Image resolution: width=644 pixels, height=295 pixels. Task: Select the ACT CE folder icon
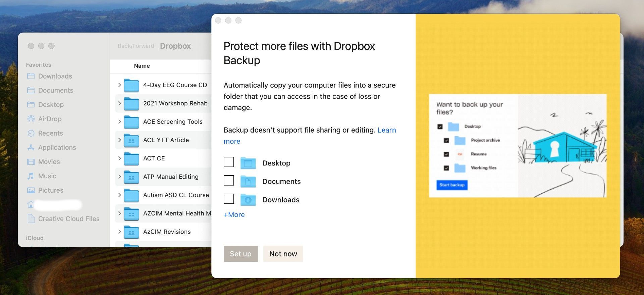(x=131, y=158)
